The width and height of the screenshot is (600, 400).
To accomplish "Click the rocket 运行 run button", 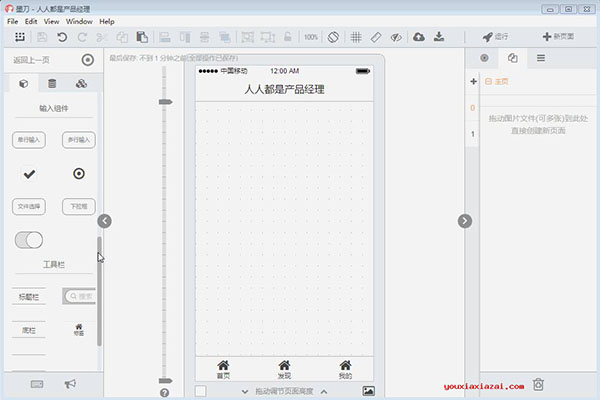I will tap(495, 37).
